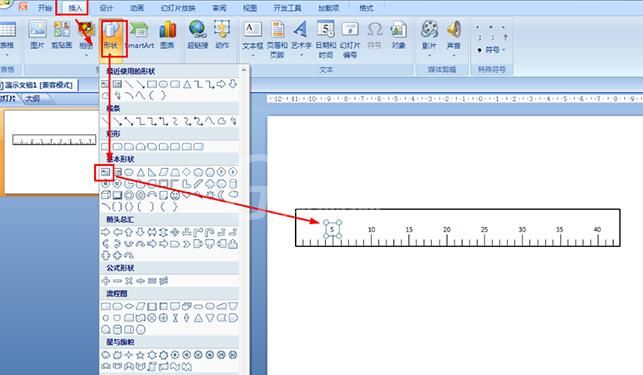Open 页眉和页脚 header and footer

[278, 39]
